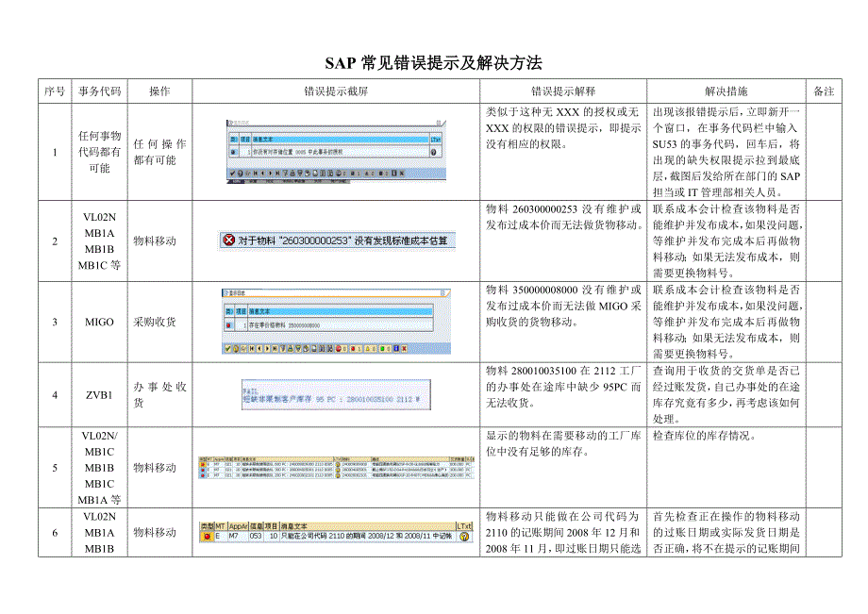
Task: Click the multi-row error list screenshot in row 5
Action: [336, 468]
